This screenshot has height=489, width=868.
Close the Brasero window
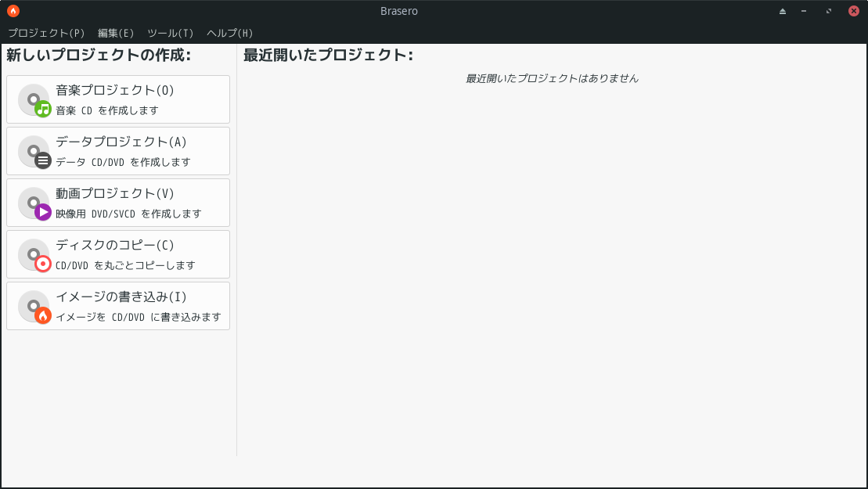854,11
